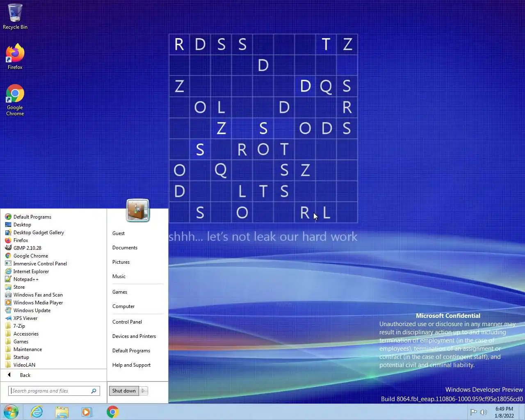This screenshot has height=420, width=525.
Task: Click the search magnifier icon
Action: coord(94,391)
